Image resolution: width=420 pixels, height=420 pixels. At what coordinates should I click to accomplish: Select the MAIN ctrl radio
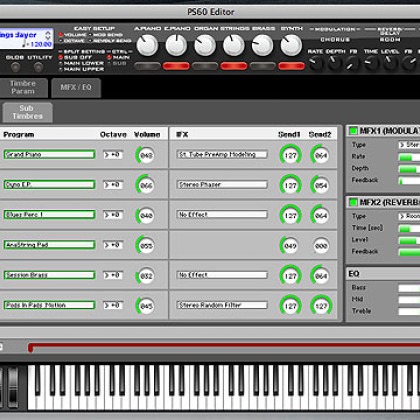pyautogui.click(x=109, y=57)
